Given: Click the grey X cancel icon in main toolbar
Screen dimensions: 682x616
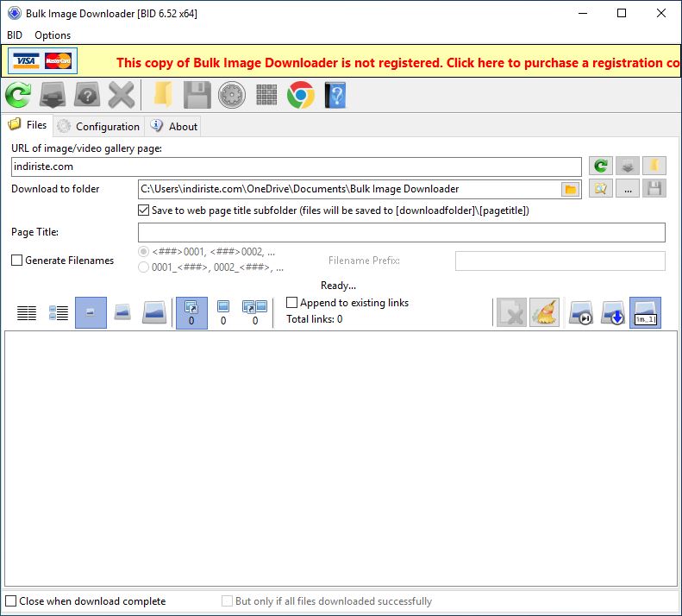Looking at the screenshot, I should pyautogui.click(x=122, y=95).
